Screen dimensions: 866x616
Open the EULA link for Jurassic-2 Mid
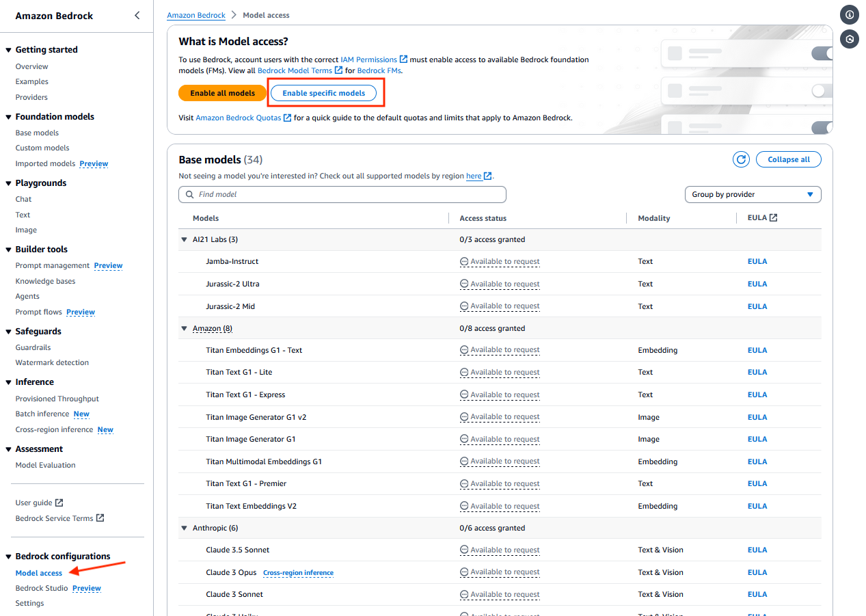pos(757,306)
